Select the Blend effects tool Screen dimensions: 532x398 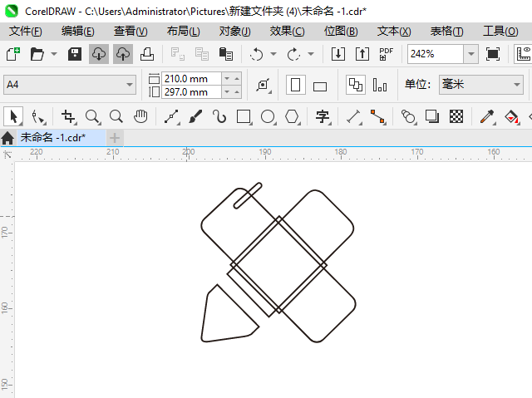[x=408, y=116]
